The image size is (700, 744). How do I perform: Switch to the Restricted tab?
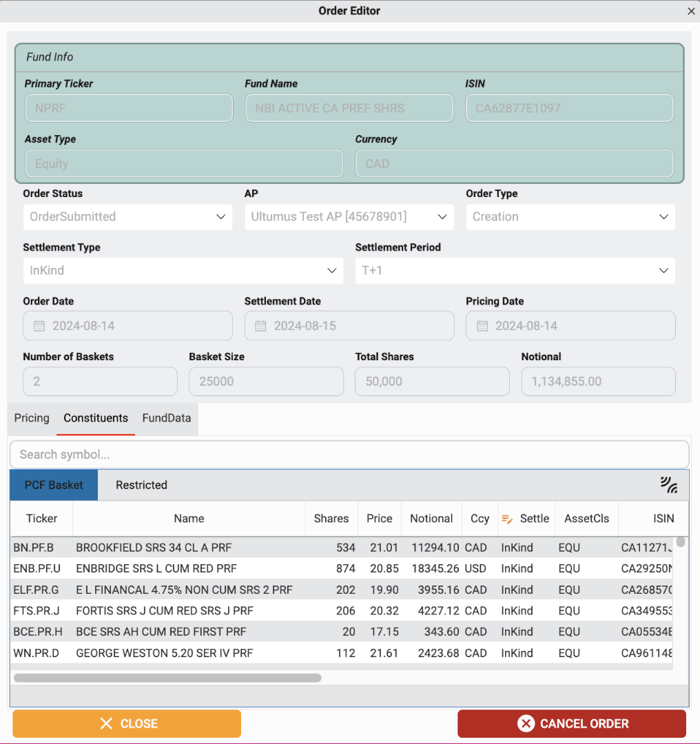141,485
